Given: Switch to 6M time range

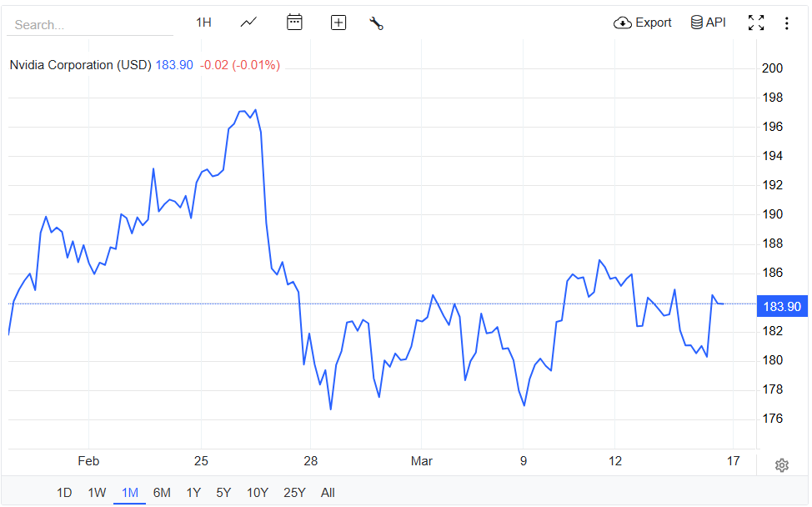Looking at the screenshot, I should [x=162, y=493].
